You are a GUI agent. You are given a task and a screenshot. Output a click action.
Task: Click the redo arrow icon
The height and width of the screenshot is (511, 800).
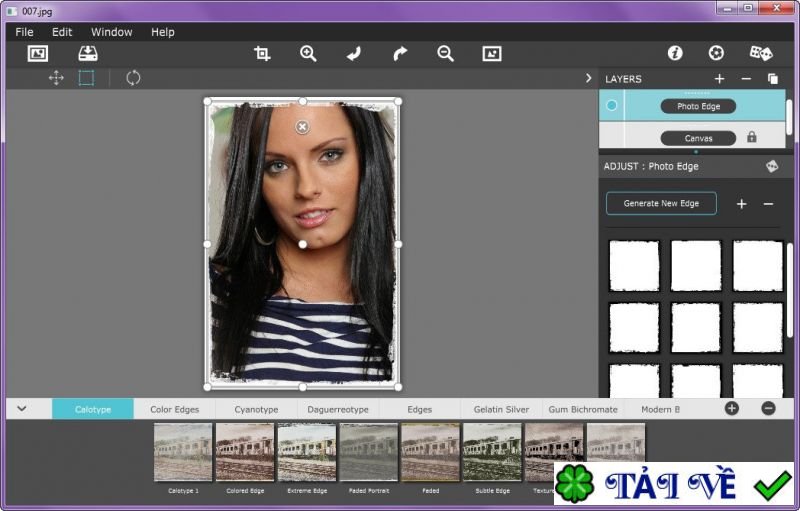[400, 54]
